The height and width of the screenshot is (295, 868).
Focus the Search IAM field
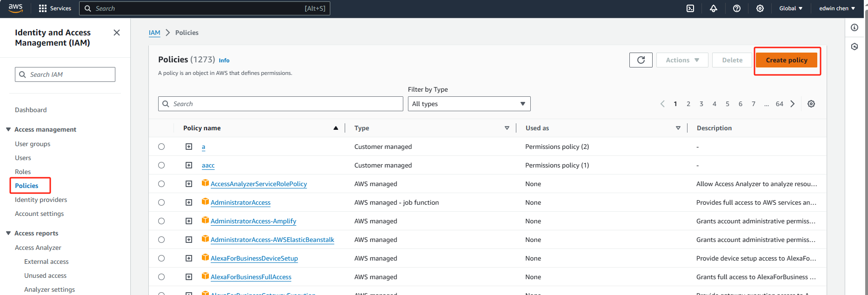tap(65, 74)
